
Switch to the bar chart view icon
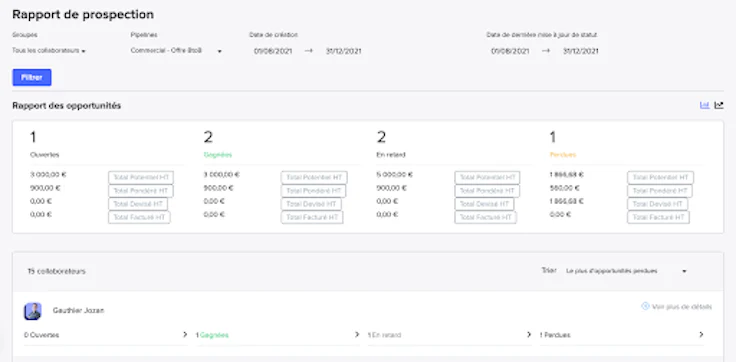point(704,106)
